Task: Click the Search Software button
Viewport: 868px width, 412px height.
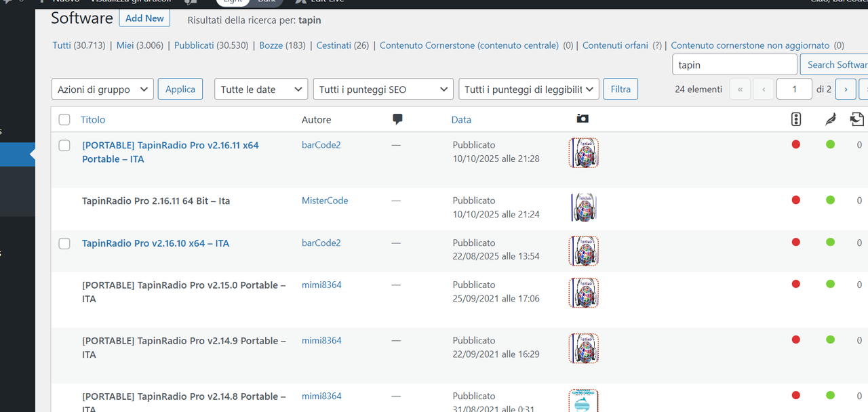Action: (835, 64)
